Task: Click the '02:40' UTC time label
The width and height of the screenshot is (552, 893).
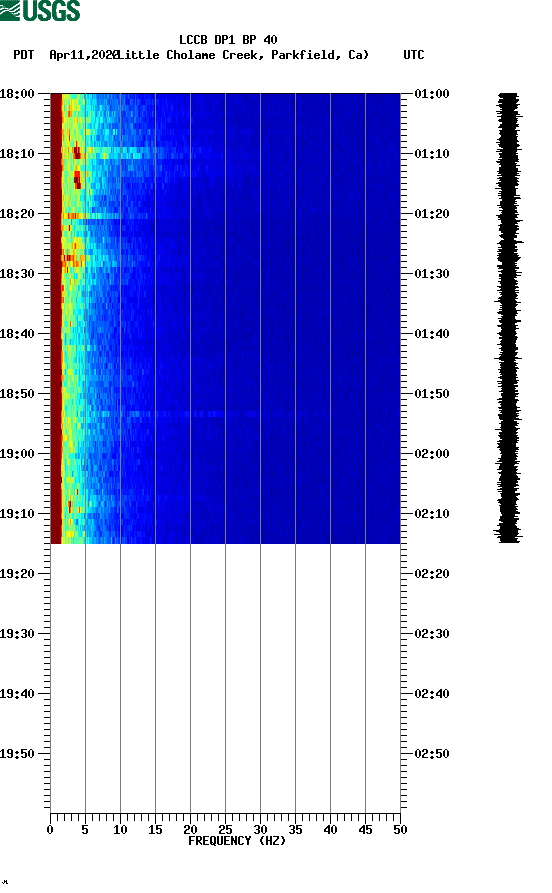Action: pyautogui.click(x=432, y=694)
